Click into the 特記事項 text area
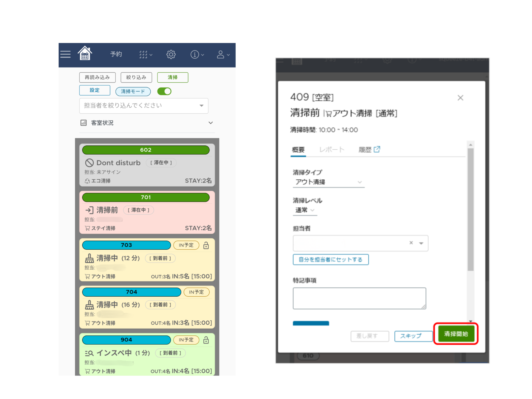Viewport: 532px width, 399px height. [359, 298]
